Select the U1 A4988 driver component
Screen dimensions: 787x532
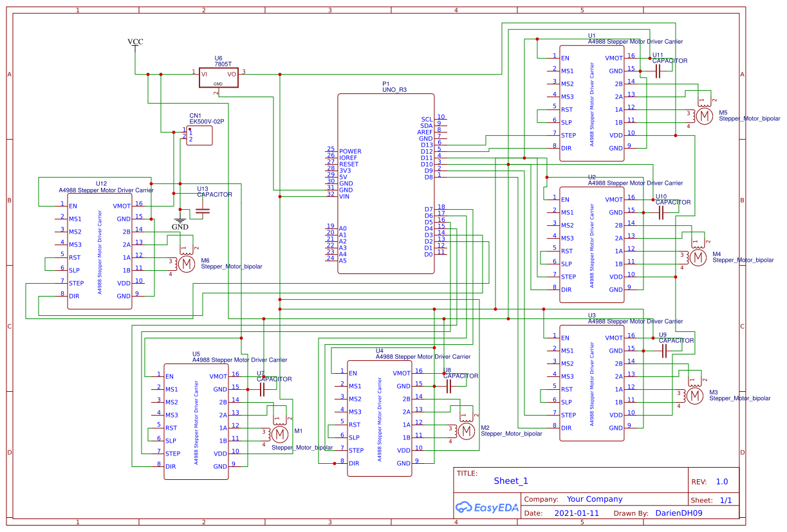click(x=591, y=103)
